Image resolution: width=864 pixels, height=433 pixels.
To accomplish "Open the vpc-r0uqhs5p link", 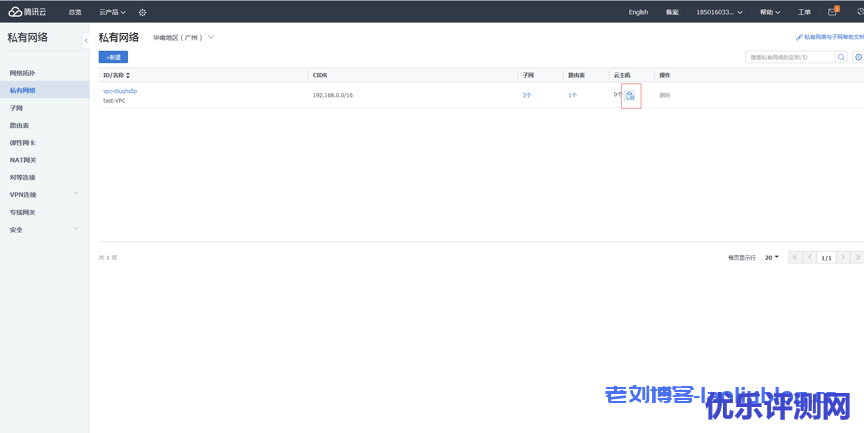I will [x=120, y=91].
